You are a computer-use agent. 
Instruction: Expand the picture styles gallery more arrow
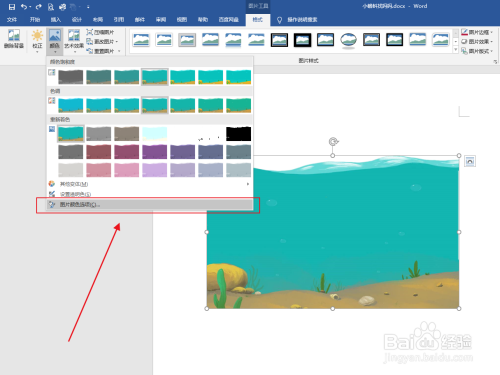[x=456, y=50]
